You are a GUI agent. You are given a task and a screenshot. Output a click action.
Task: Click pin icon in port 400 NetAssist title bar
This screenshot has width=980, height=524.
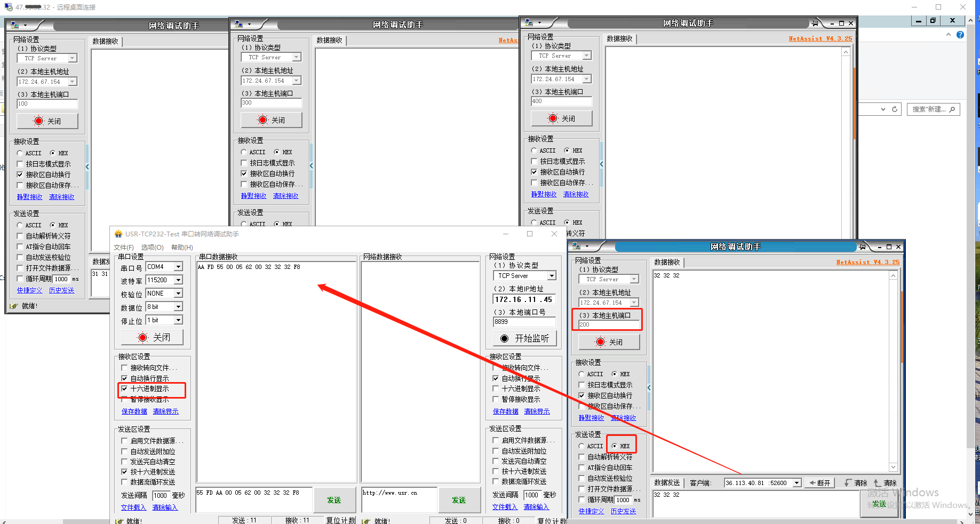coord(815,23)
